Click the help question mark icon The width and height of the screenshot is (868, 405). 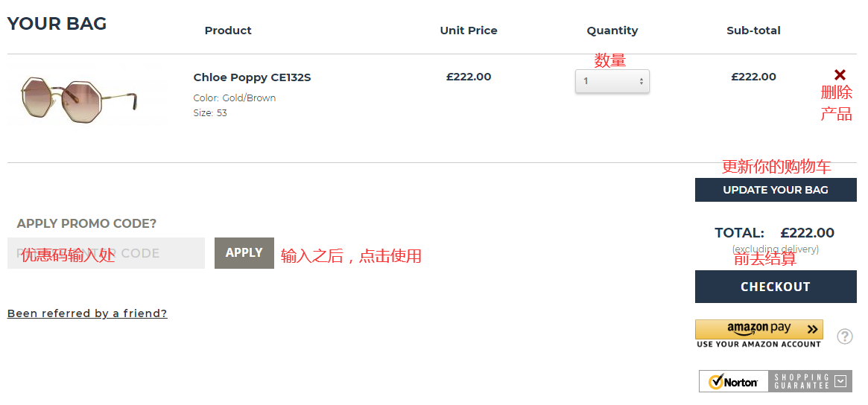844,337
